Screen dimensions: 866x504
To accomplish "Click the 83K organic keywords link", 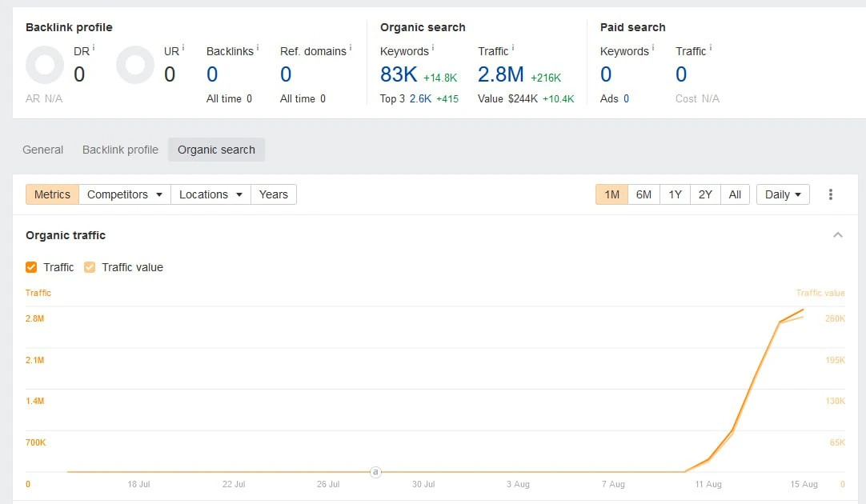I will pos(399,74).
